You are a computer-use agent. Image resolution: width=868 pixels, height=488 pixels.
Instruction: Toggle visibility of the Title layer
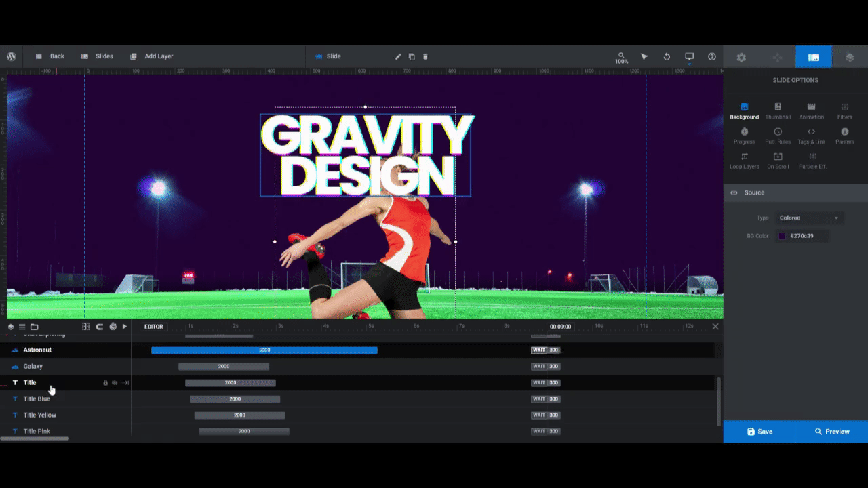[x=115, y=383]
